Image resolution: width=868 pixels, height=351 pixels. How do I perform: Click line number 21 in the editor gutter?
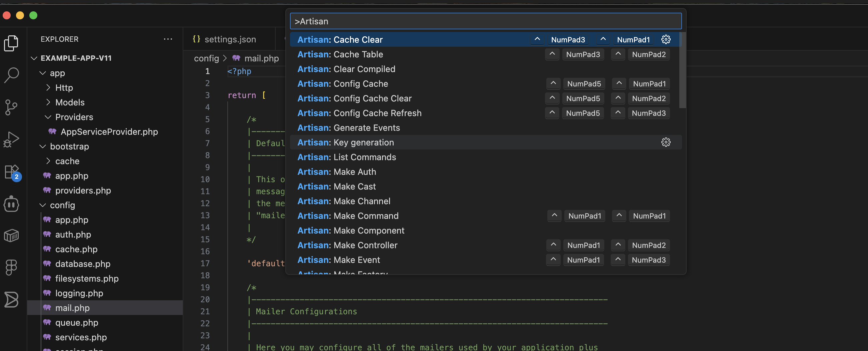(x=205, y=311)
